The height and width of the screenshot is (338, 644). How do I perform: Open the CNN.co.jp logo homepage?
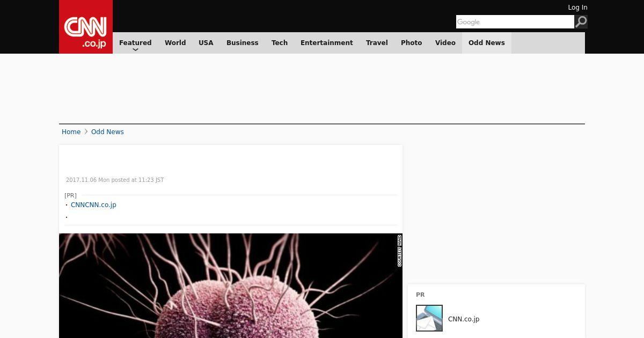pyautogui.click(x=86, y=27)
